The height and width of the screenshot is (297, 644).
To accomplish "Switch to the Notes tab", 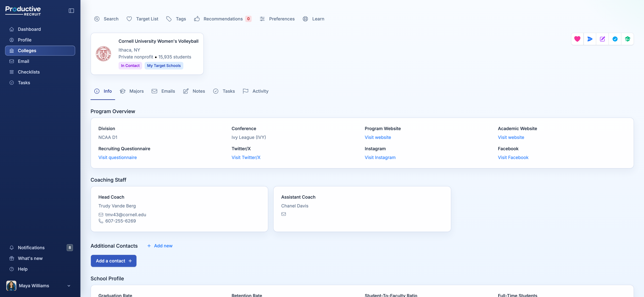I will pos(194,91).
